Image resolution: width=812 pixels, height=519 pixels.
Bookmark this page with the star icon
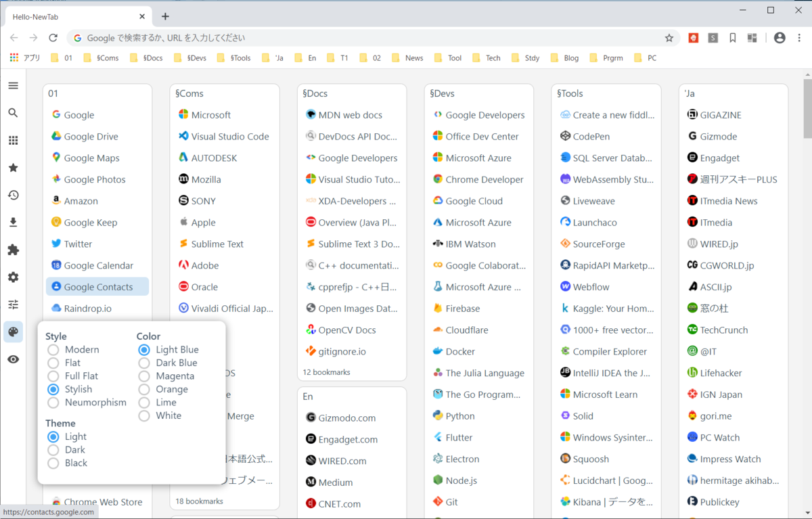click(669, 38)
